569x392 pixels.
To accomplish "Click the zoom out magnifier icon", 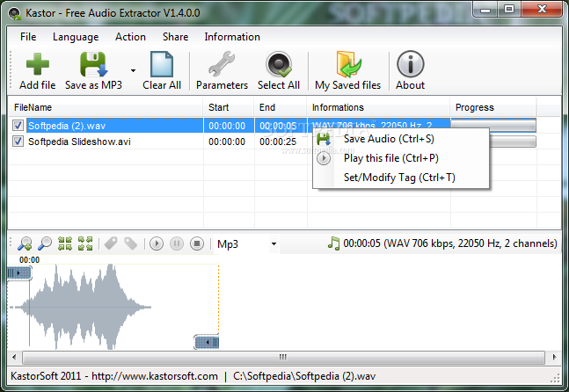I will [x=45, y=243].
